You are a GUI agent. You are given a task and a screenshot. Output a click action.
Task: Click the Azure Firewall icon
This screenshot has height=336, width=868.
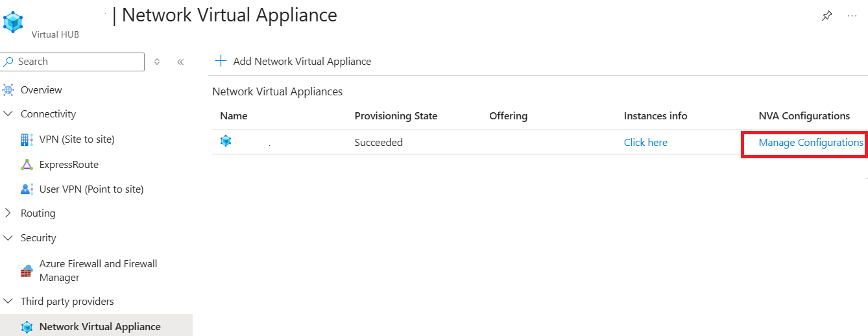27,270
